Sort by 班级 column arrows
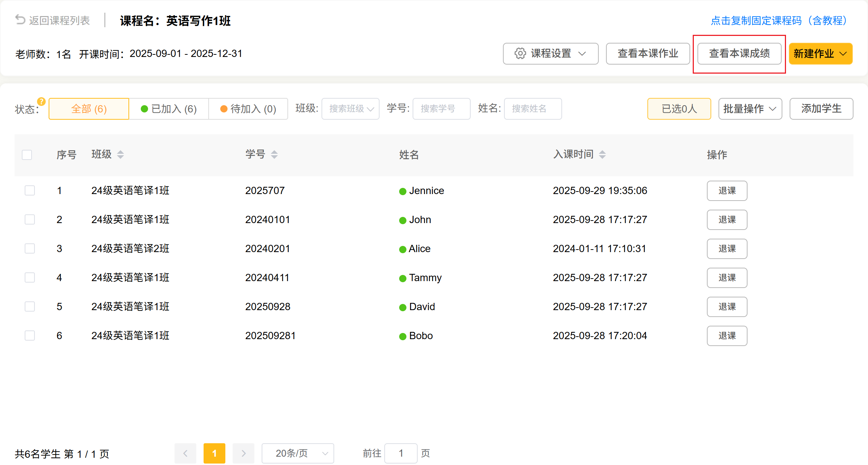 (120, 155)
